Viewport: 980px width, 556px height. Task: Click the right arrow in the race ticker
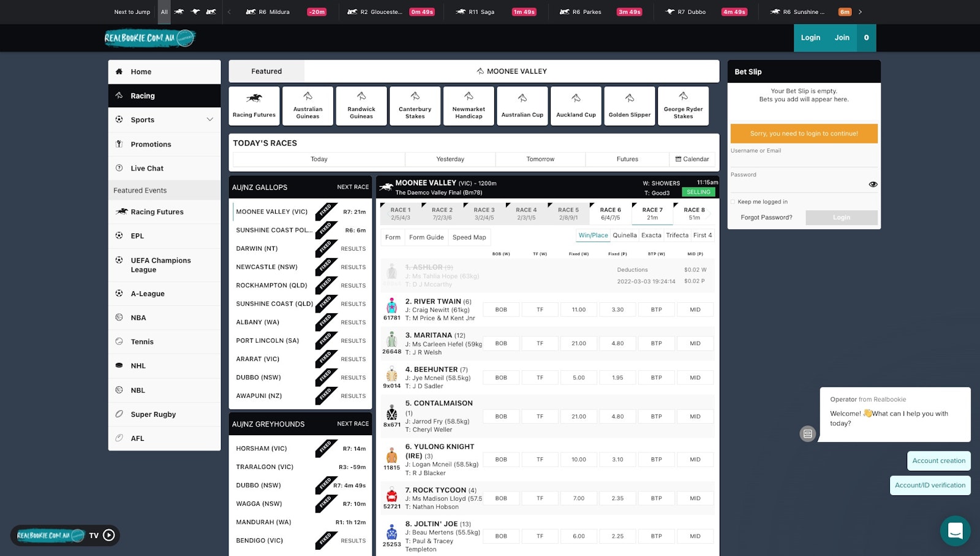click(861, 12)
